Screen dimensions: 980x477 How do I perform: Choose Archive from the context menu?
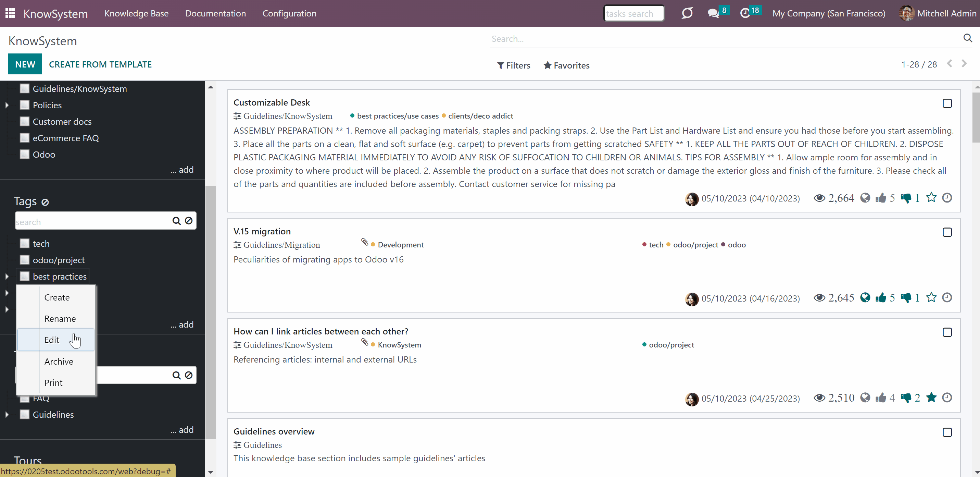pyautogui.click(x=56, y=362)
